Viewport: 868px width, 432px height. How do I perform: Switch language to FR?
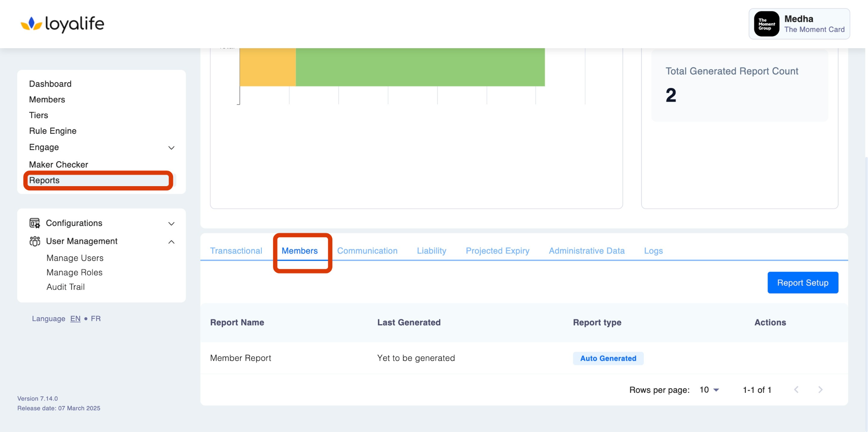point(96,319)
